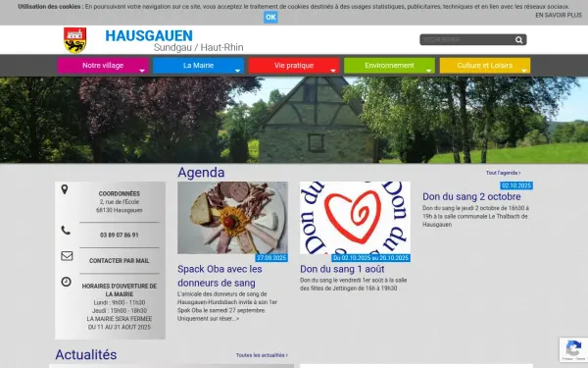Click the map pin location icon
The width and height of the screenshot is (588, 368).
(65, 189)
